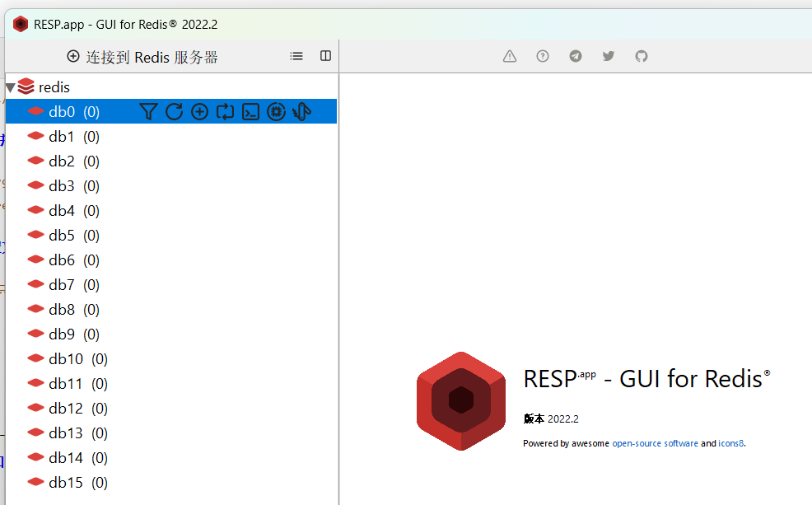
Task: Select db1 database row
Action: 171,136
